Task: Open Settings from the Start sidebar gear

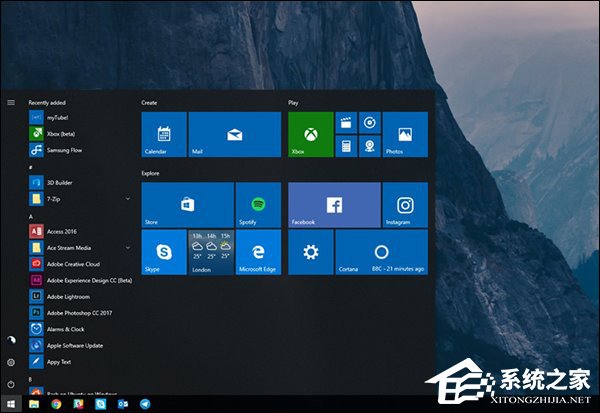Action: pos(11,362)
